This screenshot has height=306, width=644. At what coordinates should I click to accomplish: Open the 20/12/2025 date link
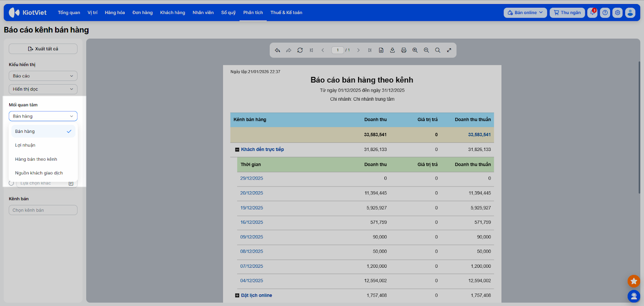[x=252, y=193]
